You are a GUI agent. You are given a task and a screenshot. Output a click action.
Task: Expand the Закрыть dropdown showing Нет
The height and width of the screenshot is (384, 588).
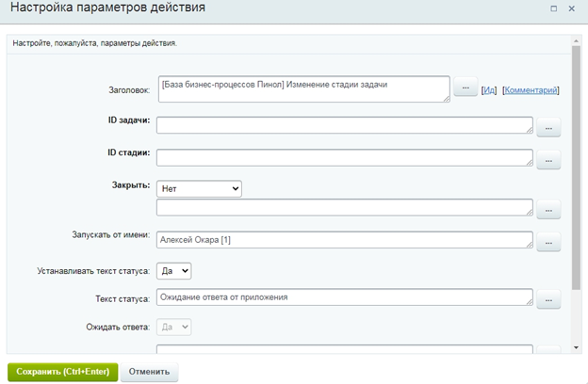pyautogui.click(x=199, y=188)
